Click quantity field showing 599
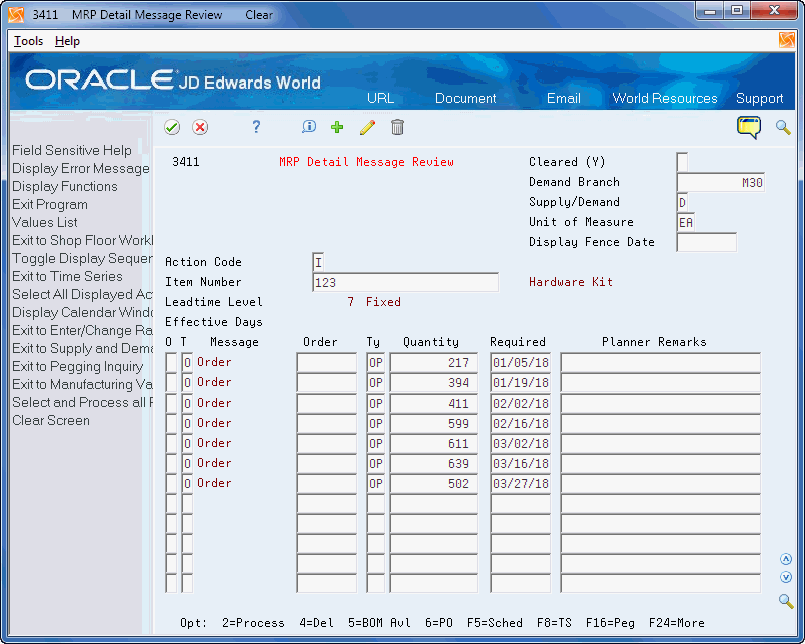This screenshot has width=805, height=644. 434,423
